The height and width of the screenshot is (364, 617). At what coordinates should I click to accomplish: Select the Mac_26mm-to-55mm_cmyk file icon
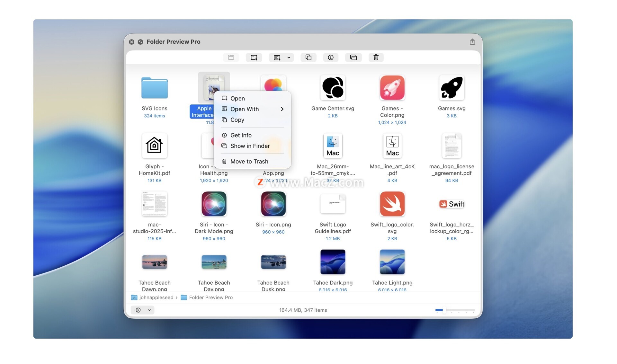(333, 146)
